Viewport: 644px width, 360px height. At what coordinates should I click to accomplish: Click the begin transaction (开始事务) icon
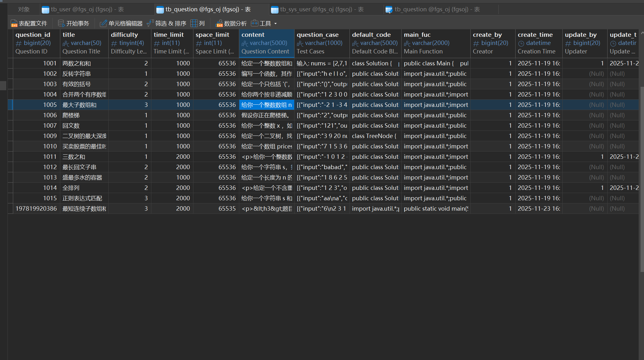[61, 23]
